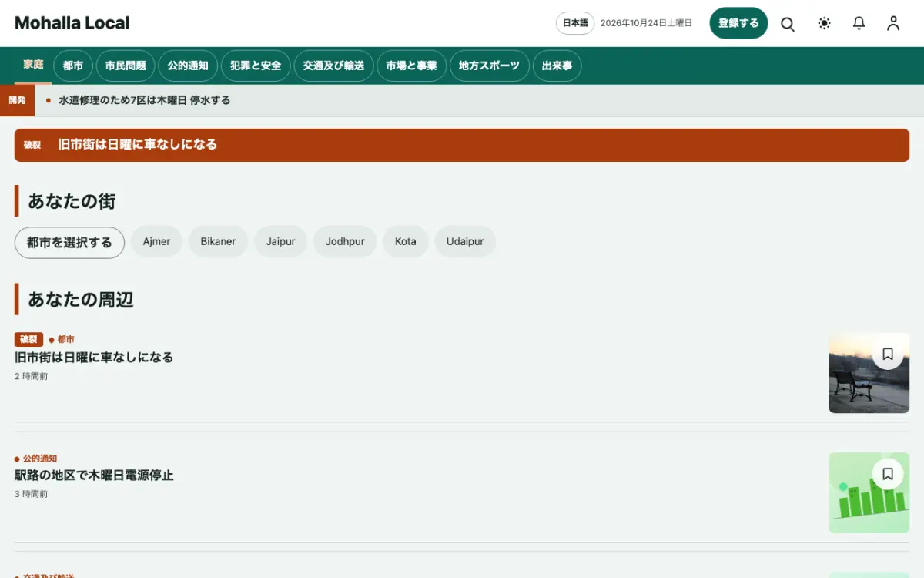This screenshot has width=924, height=578.
Task: Select the 家庭 navigation tab
Action: [33, 65]
